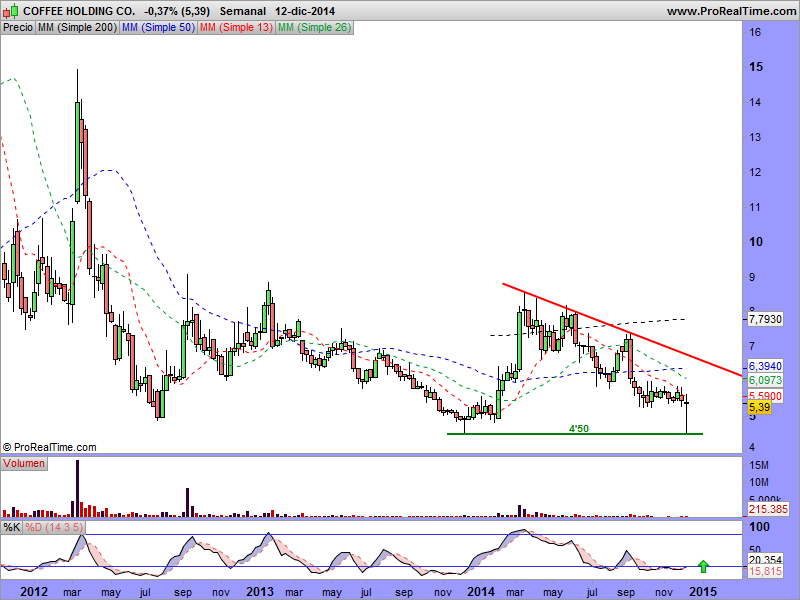Image resolution: width=800 pixels, height=600 pixels.
Task: Open the www.ProRealTime.com link
Action: click(731, 11)
